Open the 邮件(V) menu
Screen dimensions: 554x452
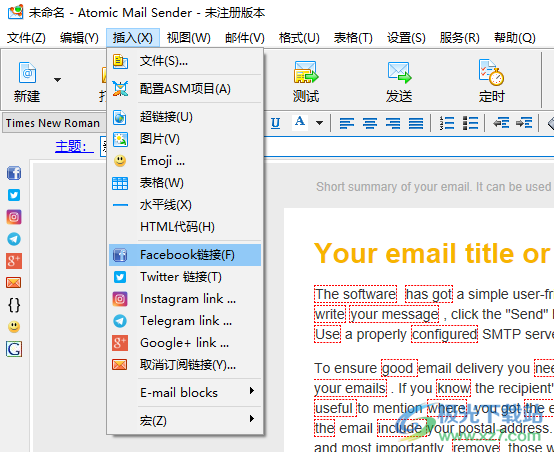[x=245, y=37]
